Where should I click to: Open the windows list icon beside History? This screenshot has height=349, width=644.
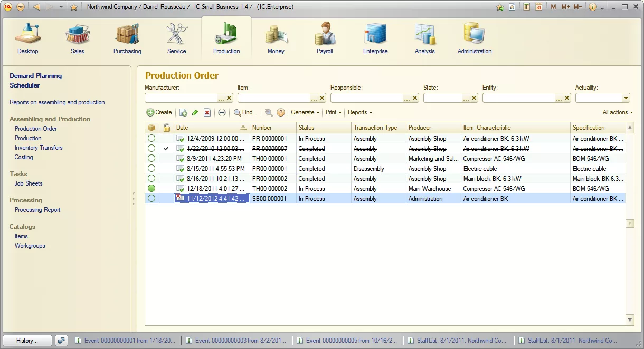[62, 341]
